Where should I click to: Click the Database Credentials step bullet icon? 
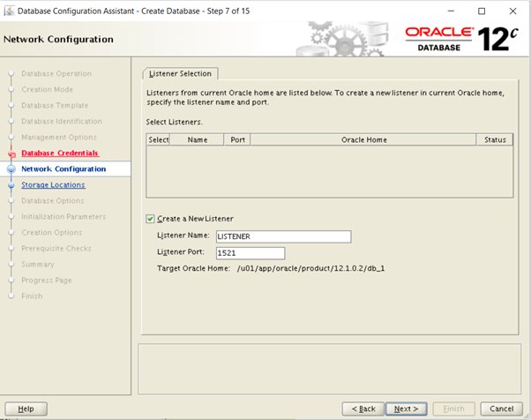[x=12, y=154]
